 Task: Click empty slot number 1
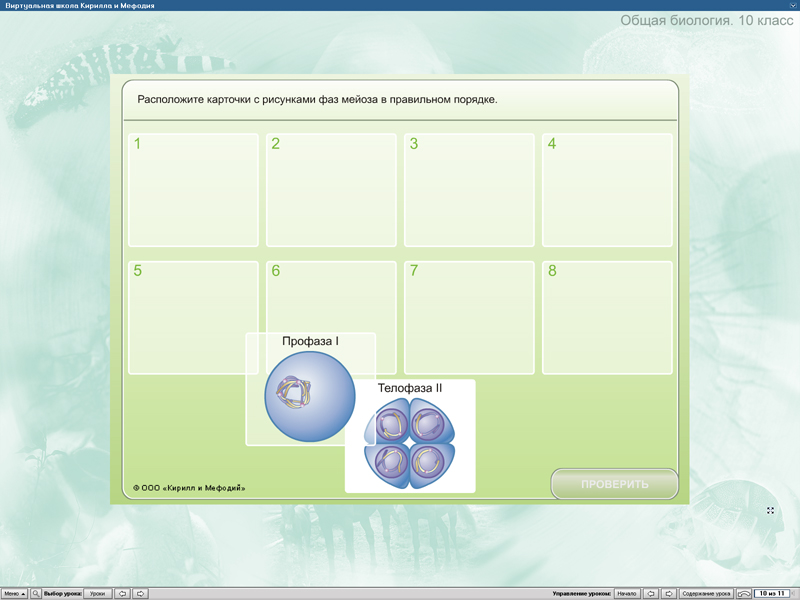click(x=193, y=190)
